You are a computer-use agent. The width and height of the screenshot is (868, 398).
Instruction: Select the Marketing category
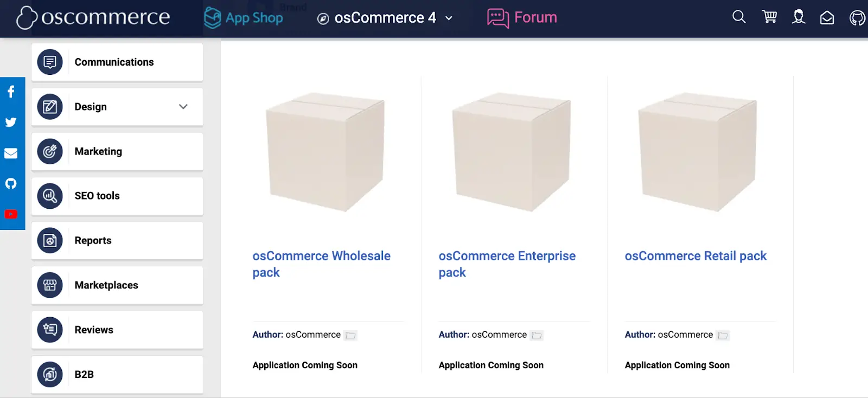pyautogui.click(x=117, y=152)
